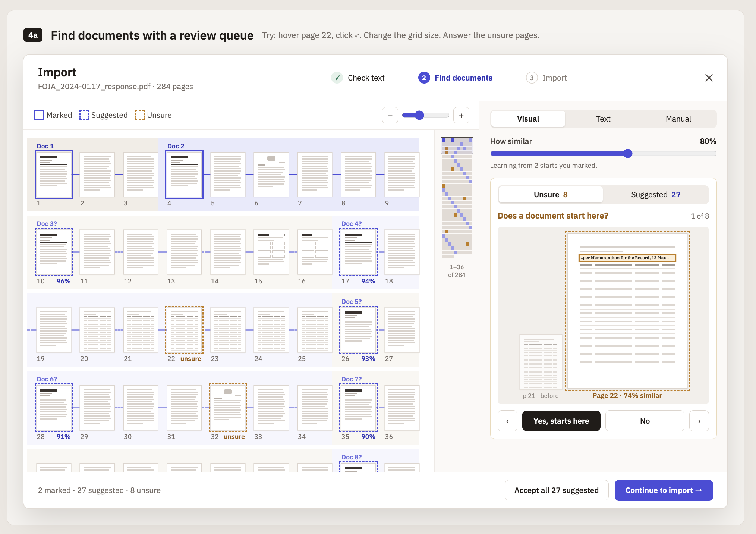Select unsure page 32 thumbnail
The width and height of the screenshot is (756, 534).
click(x=228, y=408)
